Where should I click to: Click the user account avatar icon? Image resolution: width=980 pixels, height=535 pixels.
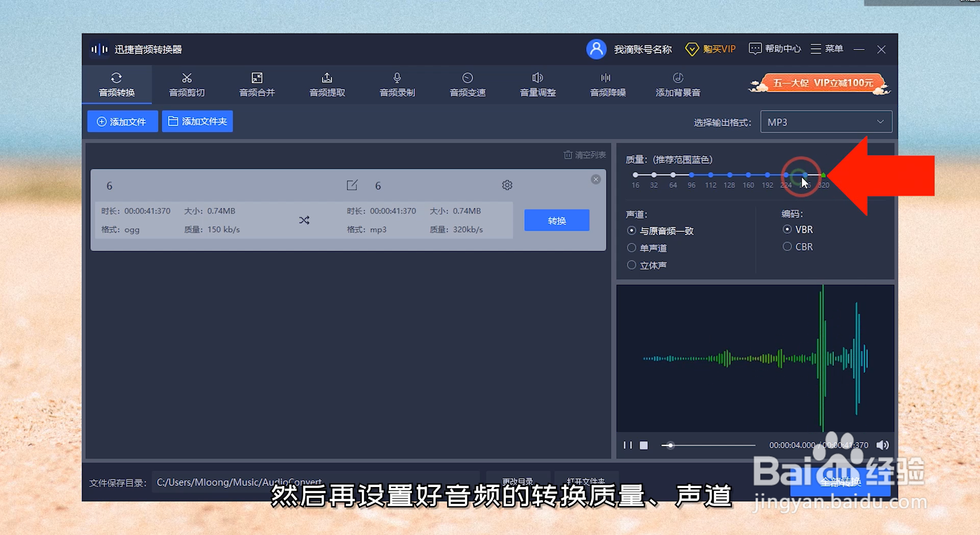(x=596, y=49)
